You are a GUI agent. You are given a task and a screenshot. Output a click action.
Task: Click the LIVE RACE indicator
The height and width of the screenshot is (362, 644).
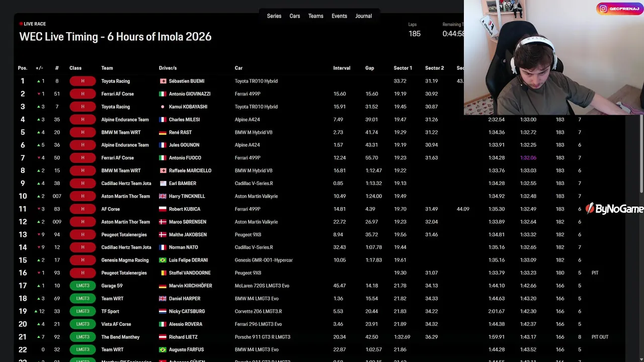coord(33,24)
